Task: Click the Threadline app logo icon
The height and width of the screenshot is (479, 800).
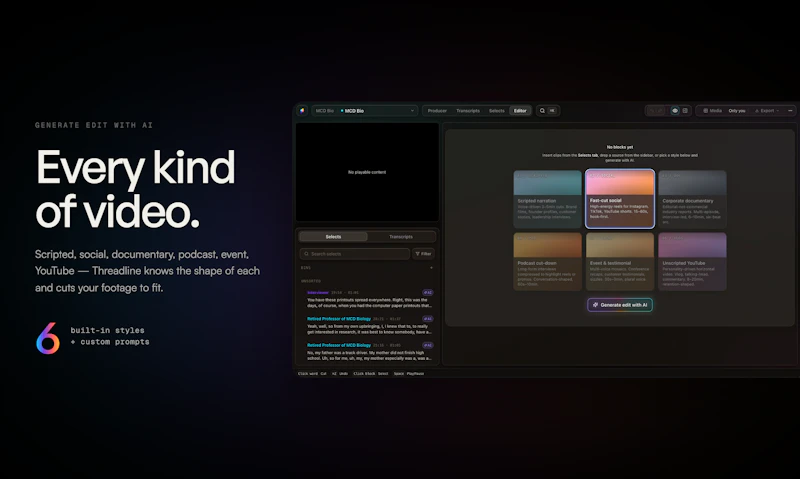Action: coord(303,111)
